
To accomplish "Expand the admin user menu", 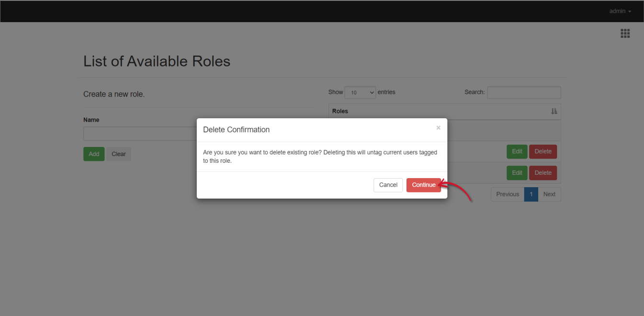I will (620, 11).
